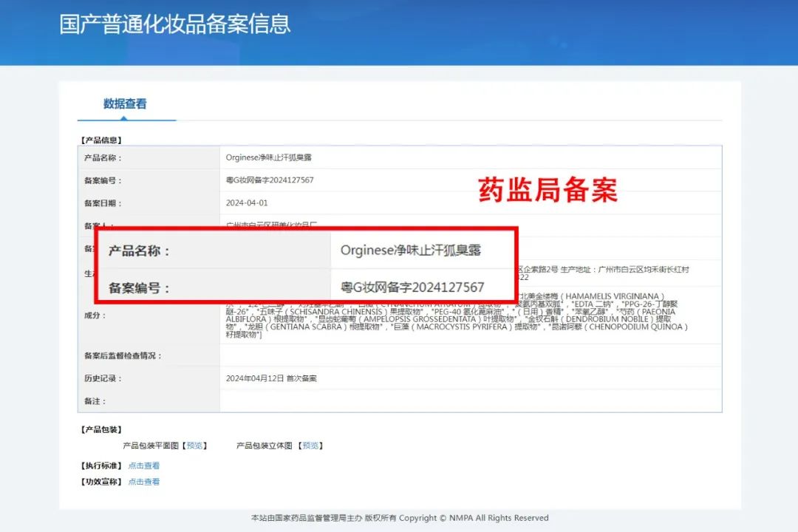Image resolution: width=798 pixels, height=532 pixels.
Task: Click the 产品包装立体图 label
Action: [x=264, y=446]
